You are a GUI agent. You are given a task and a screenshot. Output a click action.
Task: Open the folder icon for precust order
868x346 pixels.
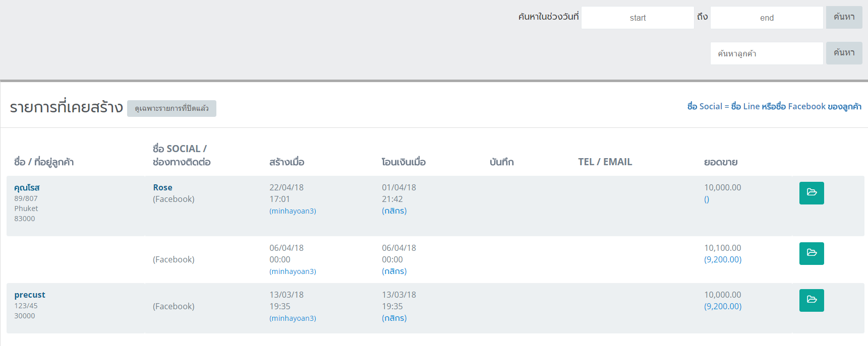811,300
